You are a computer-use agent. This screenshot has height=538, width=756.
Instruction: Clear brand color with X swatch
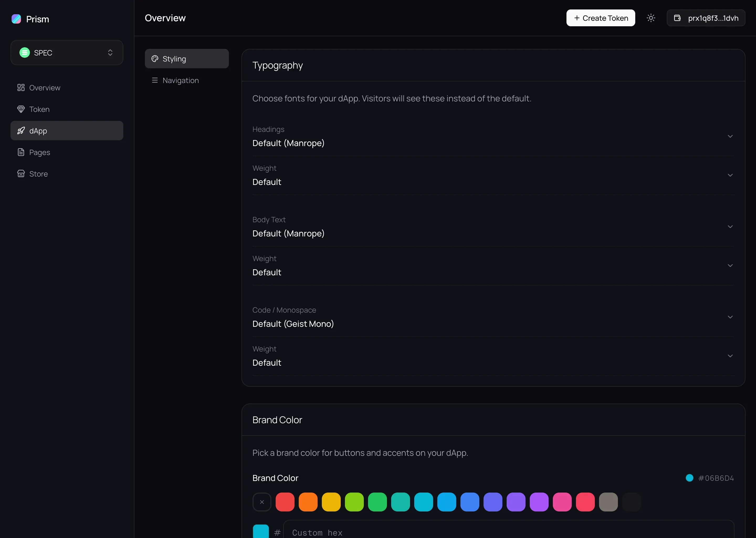tap(262, 502)
